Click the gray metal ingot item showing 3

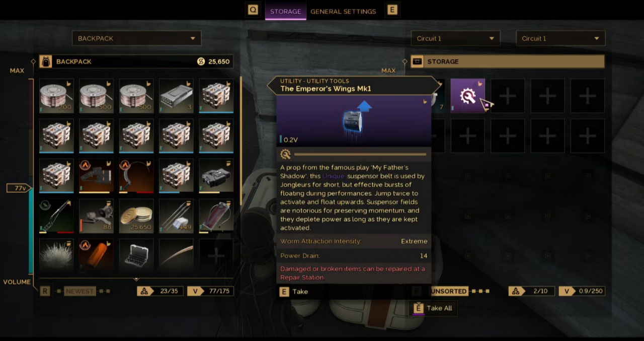[x=176, y=96]
